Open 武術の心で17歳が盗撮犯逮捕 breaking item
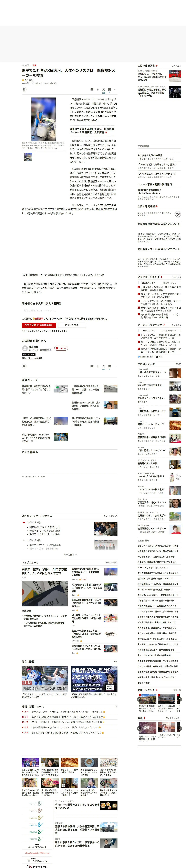Viewport: 186px width, 868px height. tap(66, 733)
